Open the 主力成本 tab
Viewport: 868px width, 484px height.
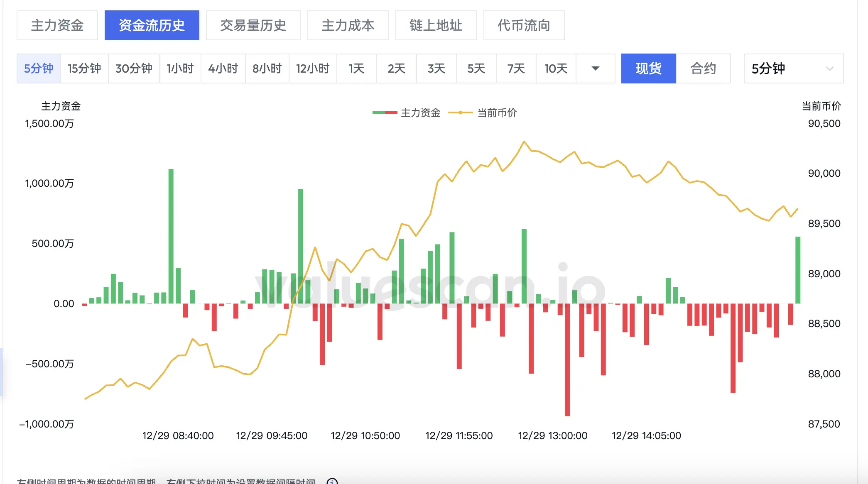(348, 25)
